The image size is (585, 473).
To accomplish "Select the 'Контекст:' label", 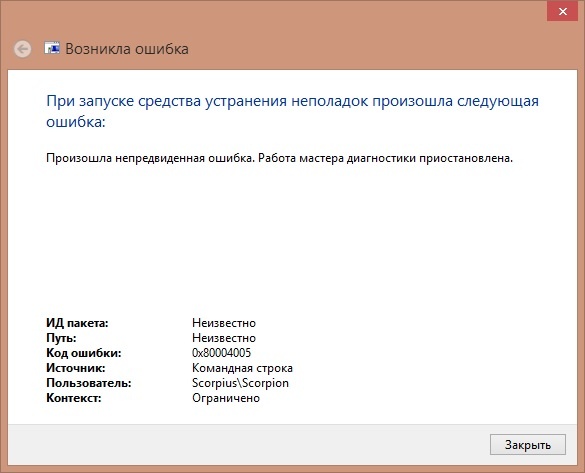I will coord(74,398).
